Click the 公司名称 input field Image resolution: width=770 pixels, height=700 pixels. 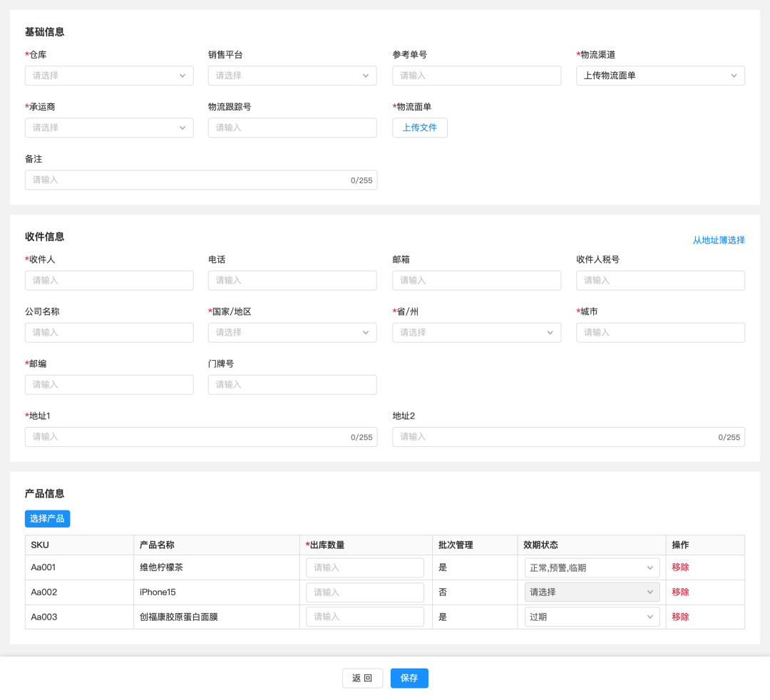coord(109,332)
